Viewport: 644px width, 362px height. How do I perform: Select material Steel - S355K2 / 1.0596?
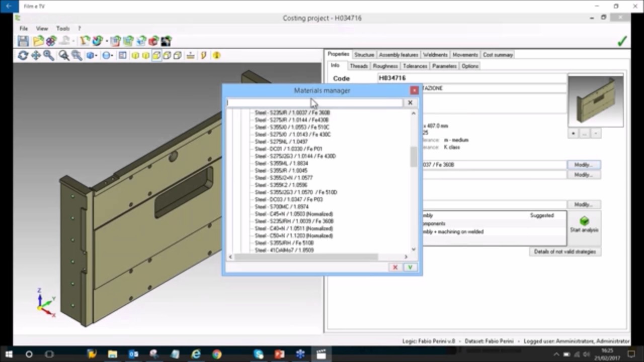(281, 185)
